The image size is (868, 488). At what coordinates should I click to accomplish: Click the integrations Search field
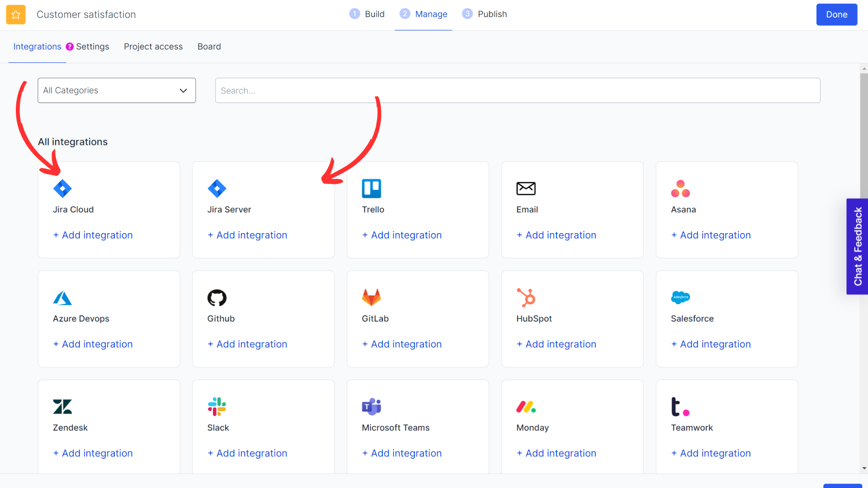pos(518,90)
